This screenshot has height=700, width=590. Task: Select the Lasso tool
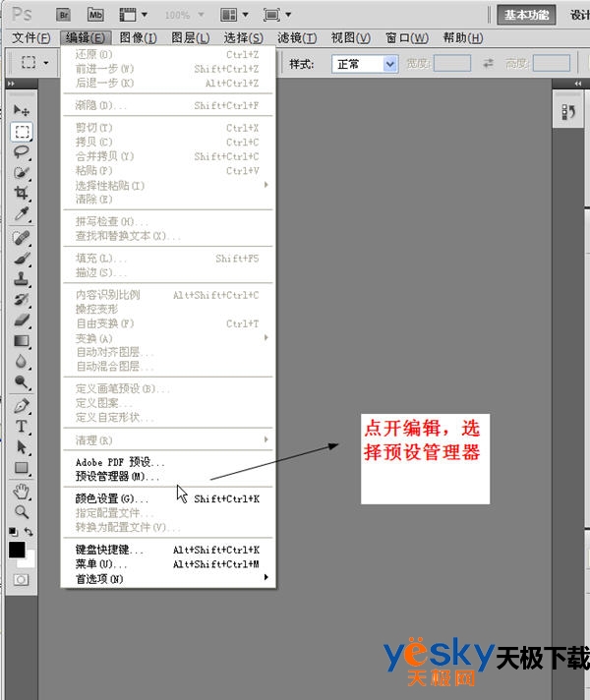(21, 151)
